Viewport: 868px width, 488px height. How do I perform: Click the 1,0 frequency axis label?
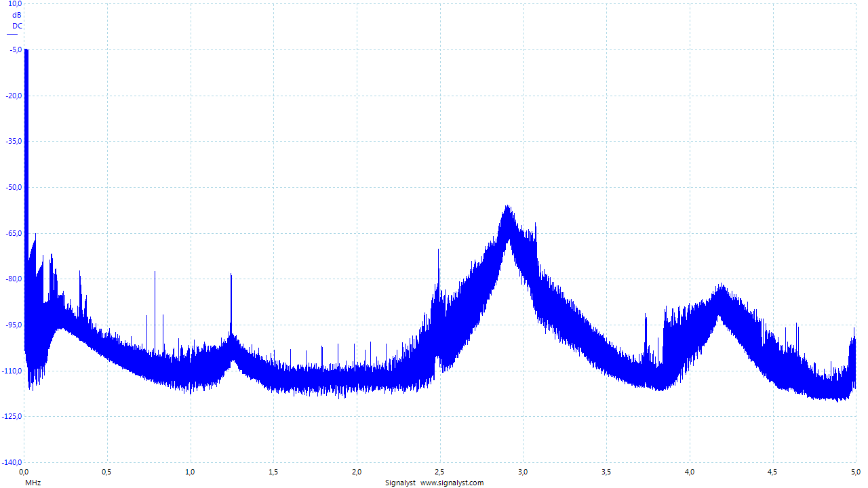point(191,471)
